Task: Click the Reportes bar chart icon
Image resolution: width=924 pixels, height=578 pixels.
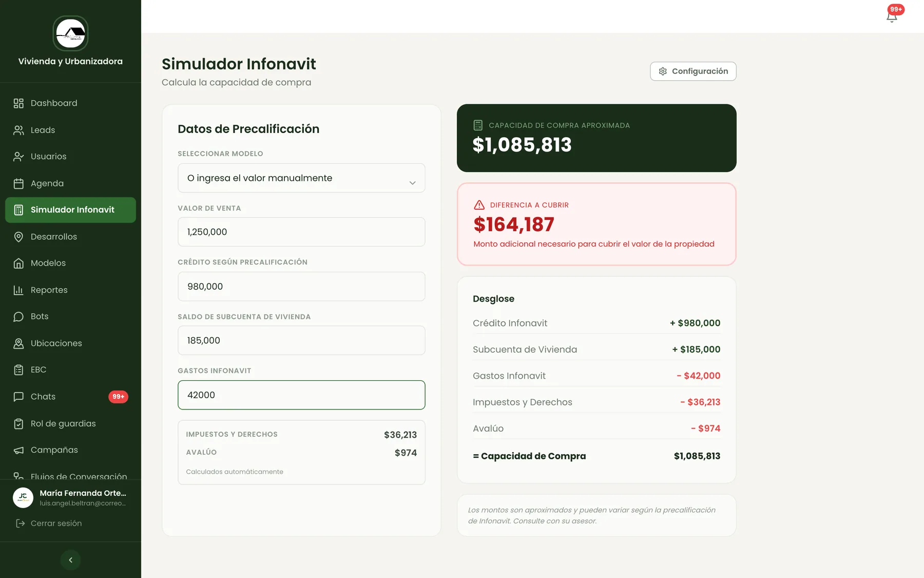Action: pos(18,290)
